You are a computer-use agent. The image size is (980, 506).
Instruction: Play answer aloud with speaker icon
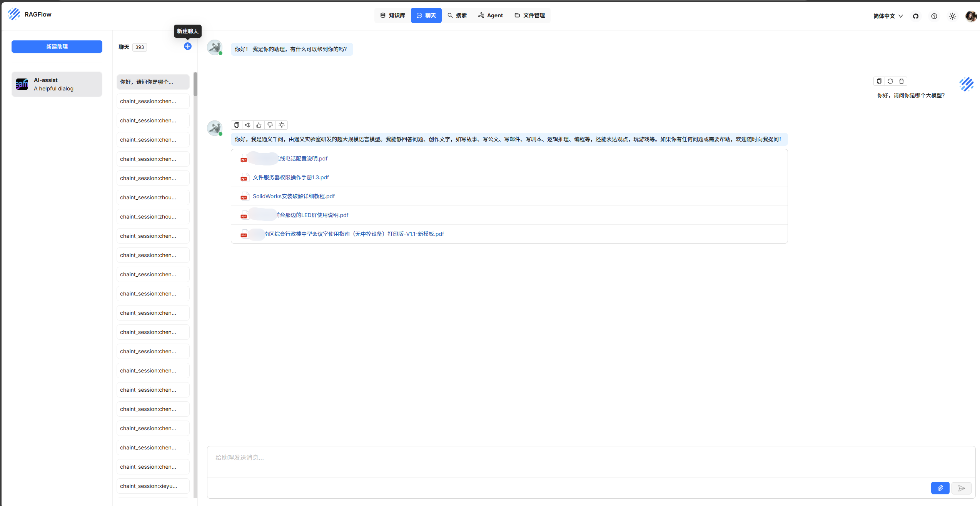click(248, 125)
